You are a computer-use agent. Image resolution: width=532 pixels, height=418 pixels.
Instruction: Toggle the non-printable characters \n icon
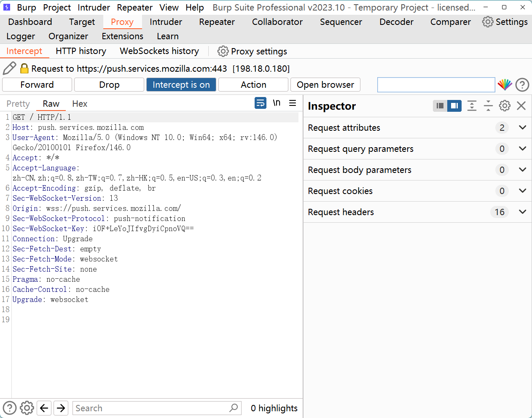tap(277, 103)
